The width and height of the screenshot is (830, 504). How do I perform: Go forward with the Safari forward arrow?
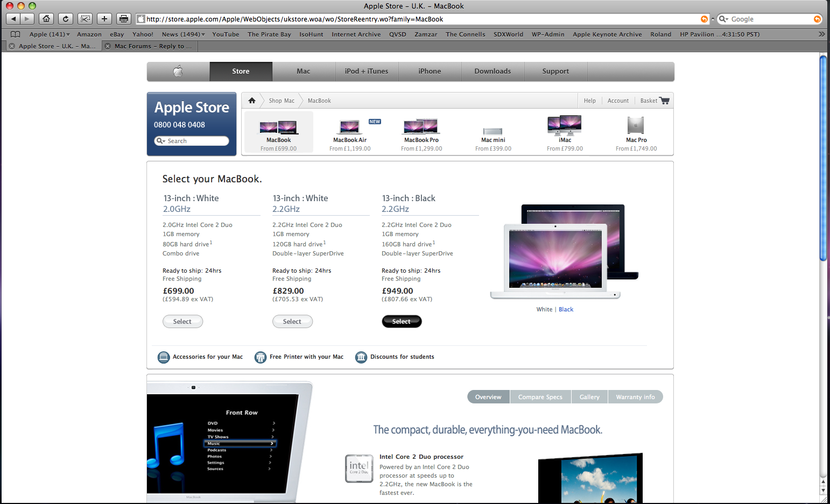pos(27,19)
